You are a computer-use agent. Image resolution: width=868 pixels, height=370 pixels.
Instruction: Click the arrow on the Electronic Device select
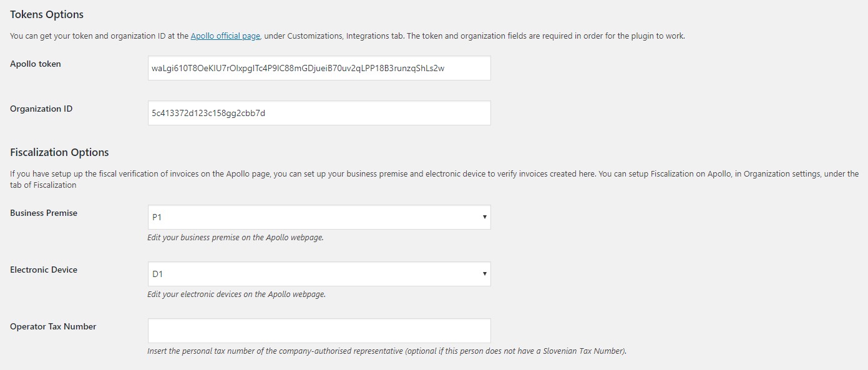click(x=484, y=274)
